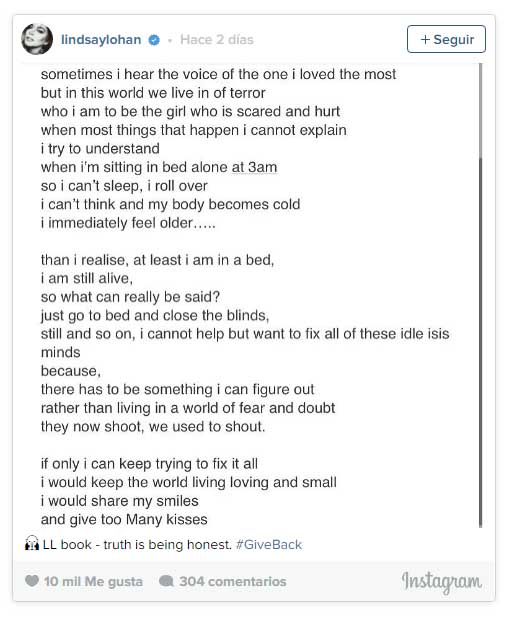Open the #GiveBack hashtag link
505x618 pixels.
pos(269,544)
